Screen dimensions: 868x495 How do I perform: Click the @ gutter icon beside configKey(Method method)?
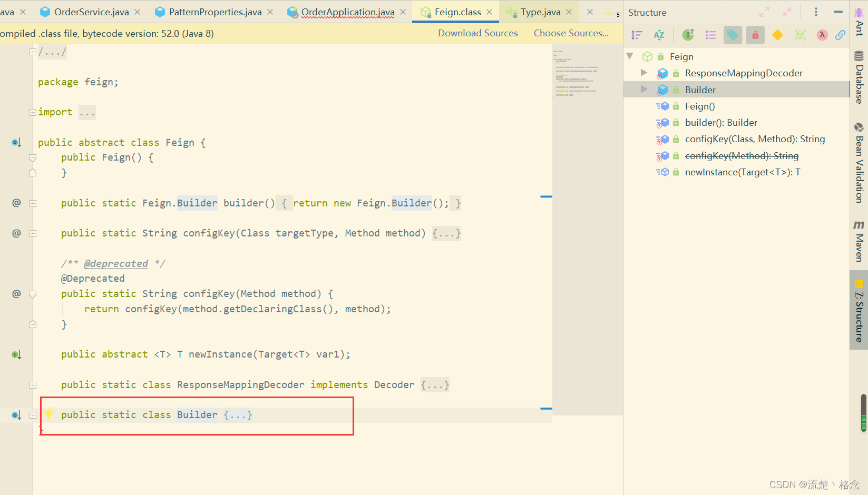(x=16, y=293)
